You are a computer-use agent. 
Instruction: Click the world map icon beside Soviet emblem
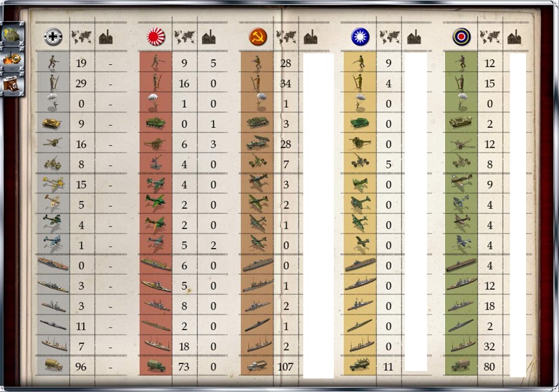(x=286, y=37)
